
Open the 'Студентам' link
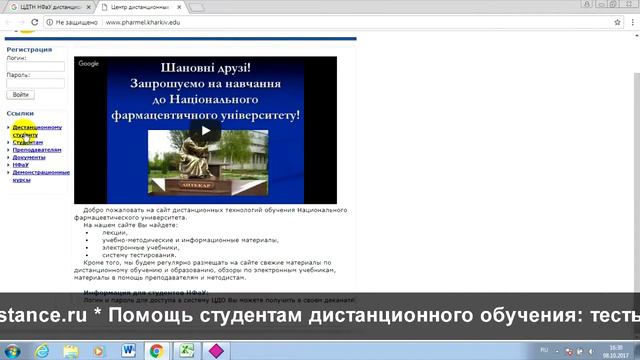28,142
